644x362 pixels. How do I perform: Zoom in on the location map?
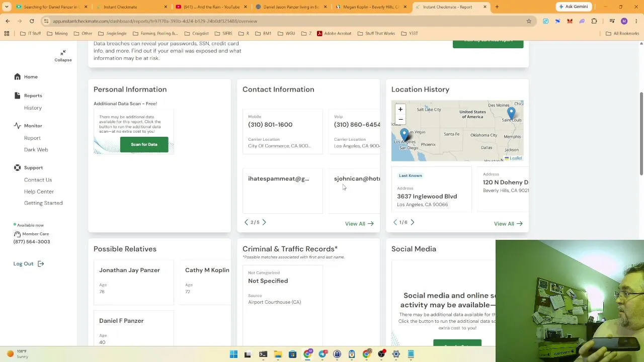tap(400, 110)
